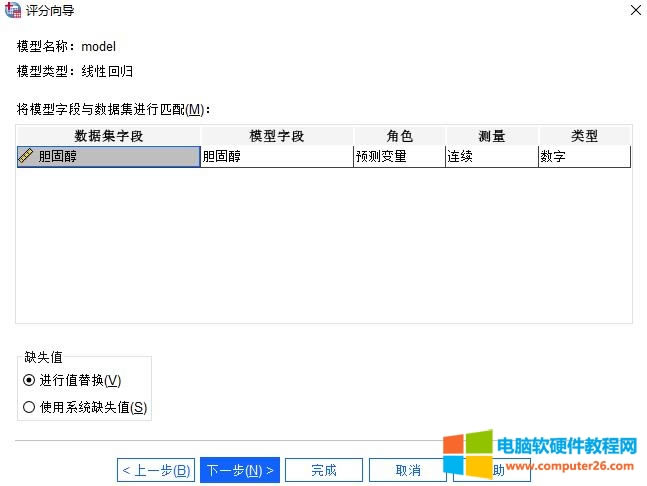Viewport: 647px width, 486px height.
Task: Click the 模型字段 cell containing 胆固醇
Action: pos(275,156)
